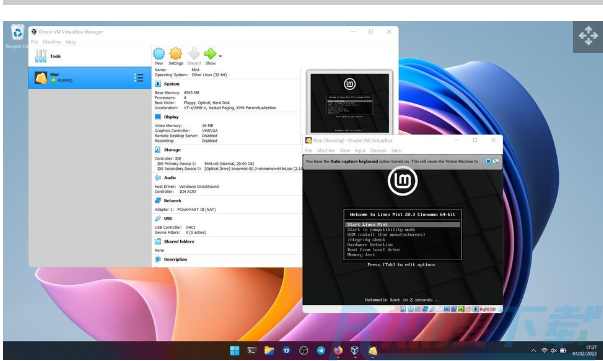Viewport: 603px width, 361px height.
Task: Open Help menu in the Mint VM window
Action: pos(396,150)
